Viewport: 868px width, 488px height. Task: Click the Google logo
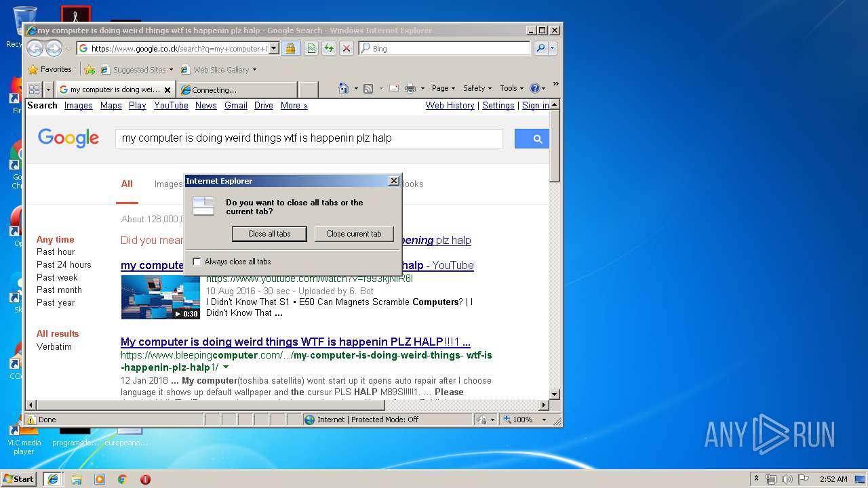68,138
